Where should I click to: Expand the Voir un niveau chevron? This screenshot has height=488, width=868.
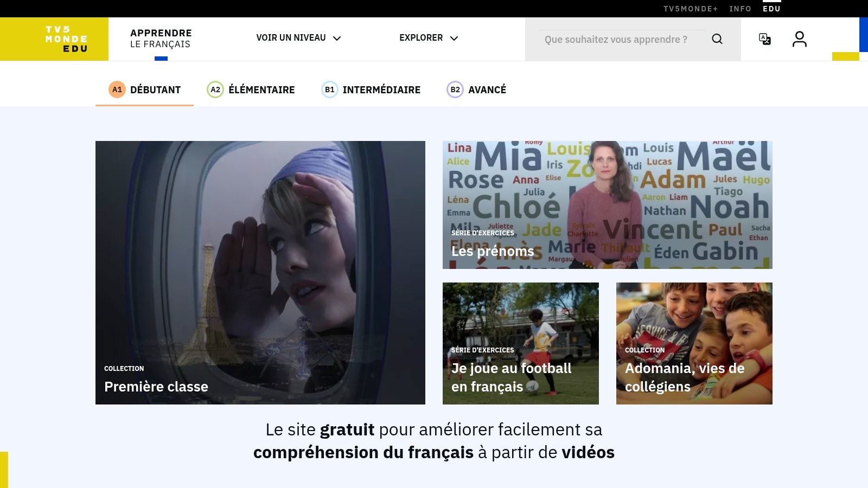tap(337, 38)
